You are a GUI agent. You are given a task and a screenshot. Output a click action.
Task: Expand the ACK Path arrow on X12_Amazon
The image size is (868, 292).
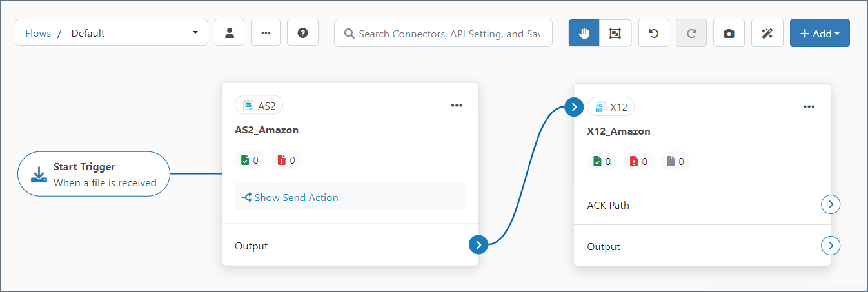831,205
